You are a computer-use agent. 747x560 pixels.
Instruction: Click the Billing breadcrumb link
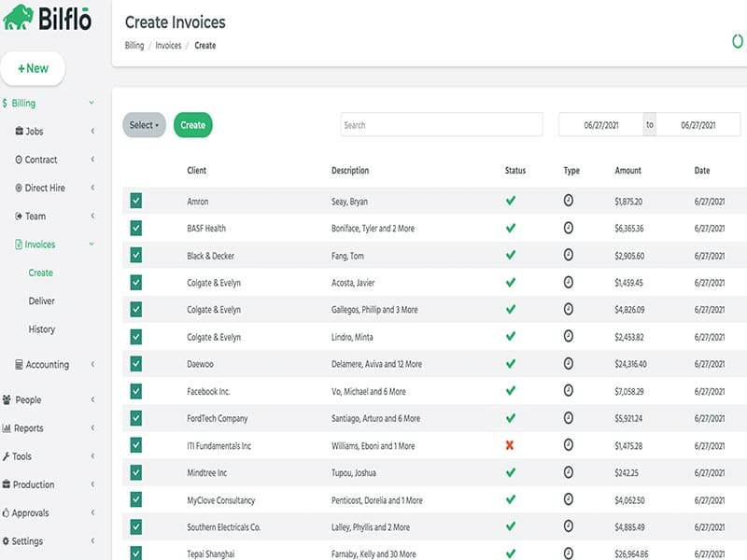coord(134,46)
